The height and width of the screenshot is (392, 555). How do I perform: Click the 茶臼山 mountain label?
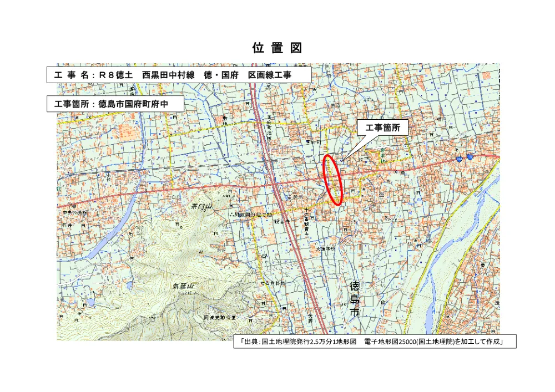pyautogui.click(x=201, y=206)
